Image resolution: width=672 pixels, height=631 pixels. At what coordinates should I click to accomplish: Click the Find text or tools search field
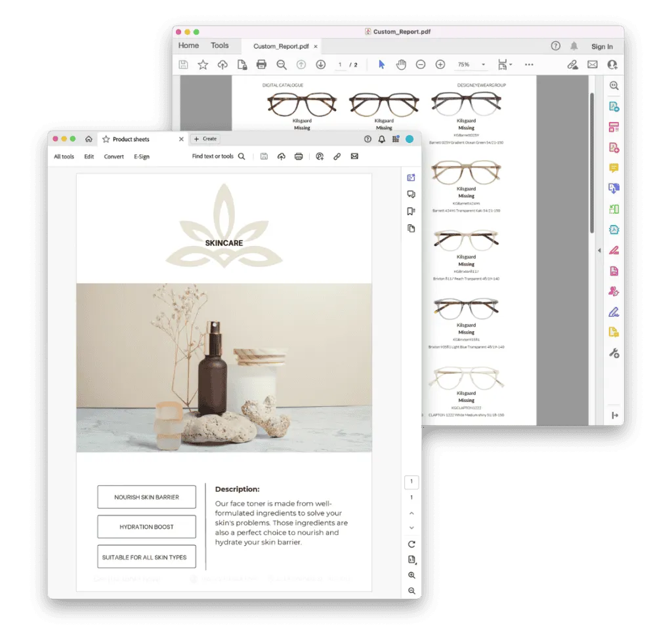(x=219, y=156)
